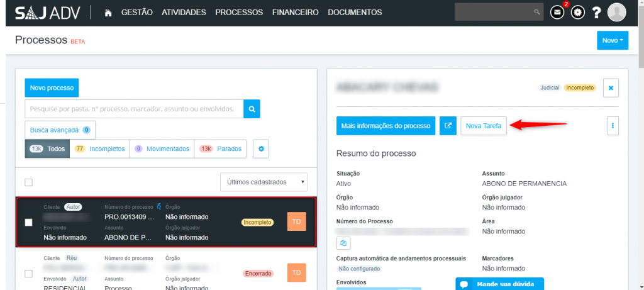Screen dimensions: 644x290
Task: Click the Novo processo button
Action: [52, 88]
